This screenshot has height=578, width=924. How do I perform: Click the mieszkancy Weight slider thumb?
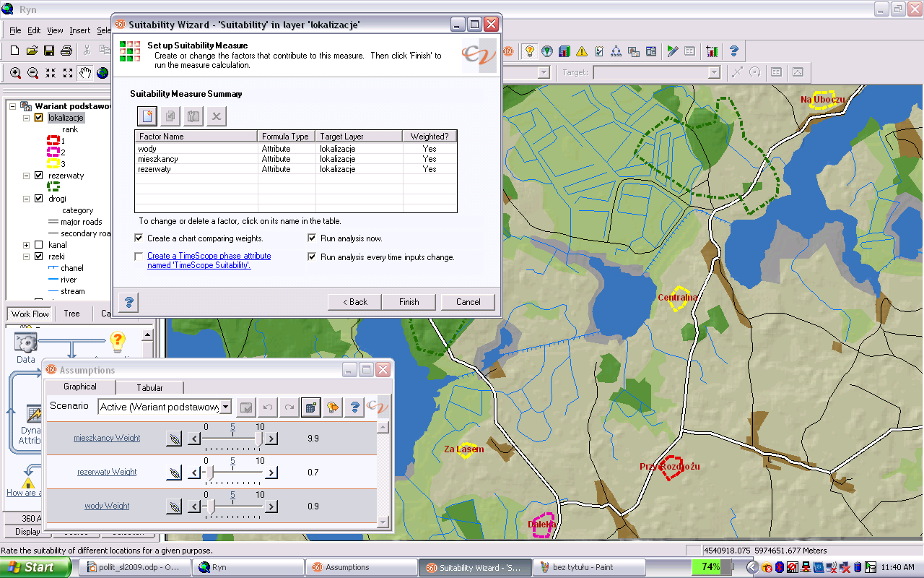point(258,439)
